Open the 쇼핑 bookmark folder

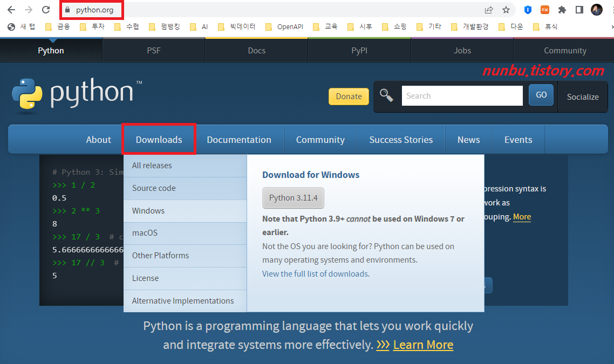coord(394,26)
